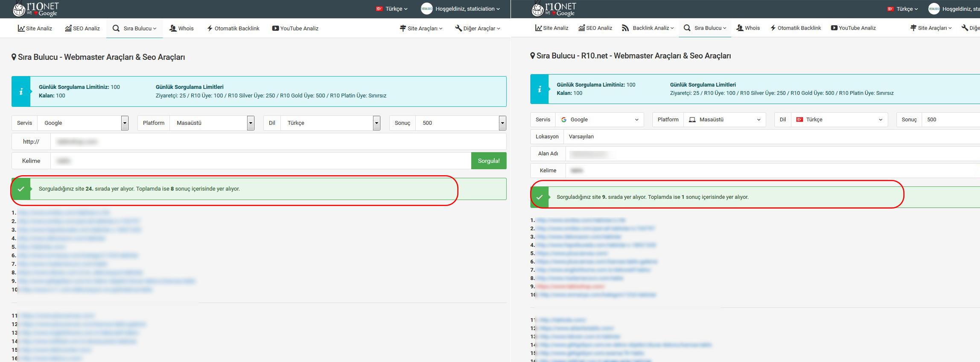
Task: Open the red highlighted result link, right page
Action: [571, 286]
